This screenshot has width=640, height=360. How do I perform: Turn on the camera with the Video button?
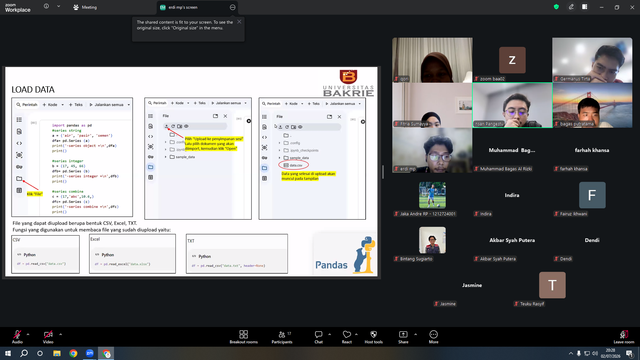(x=48, y=337)
